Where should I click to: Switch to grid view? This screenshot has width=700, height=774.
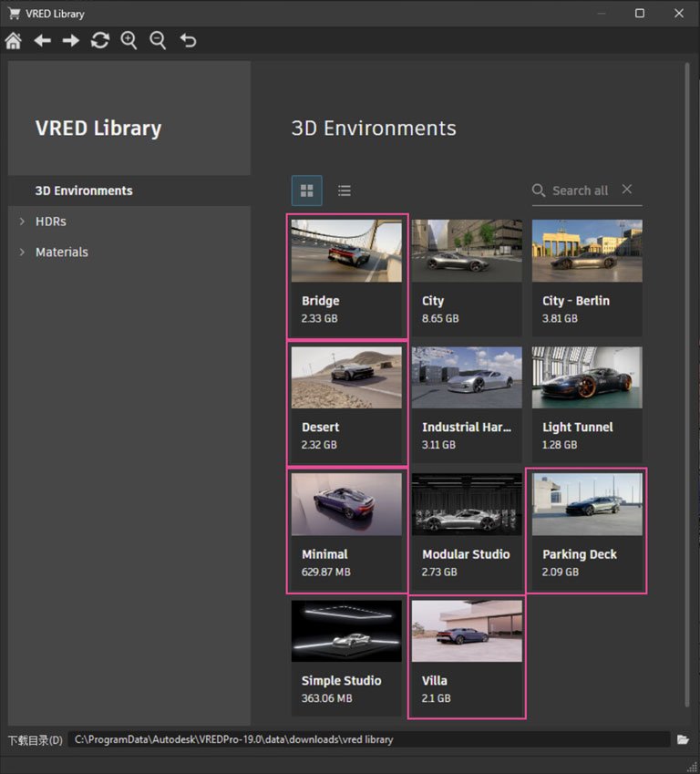pyautogui.click(x=307, y=191)
